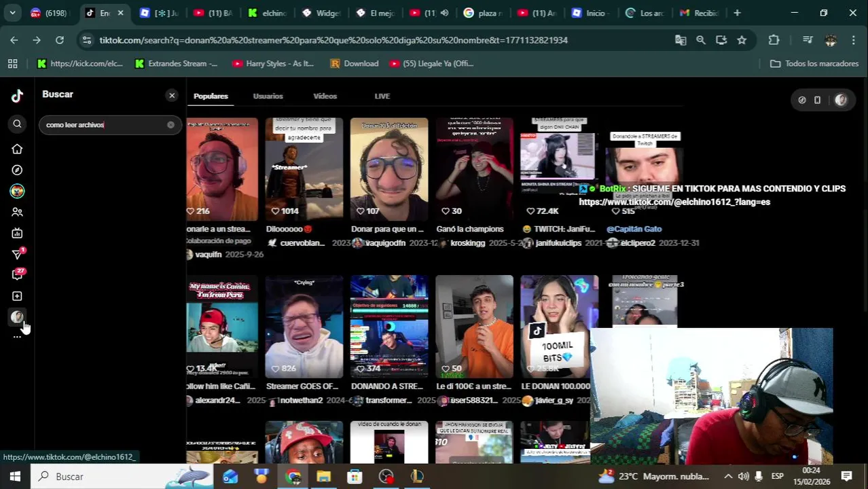Open notwethan2 author link
868x489 pixels.
(301, 401)
